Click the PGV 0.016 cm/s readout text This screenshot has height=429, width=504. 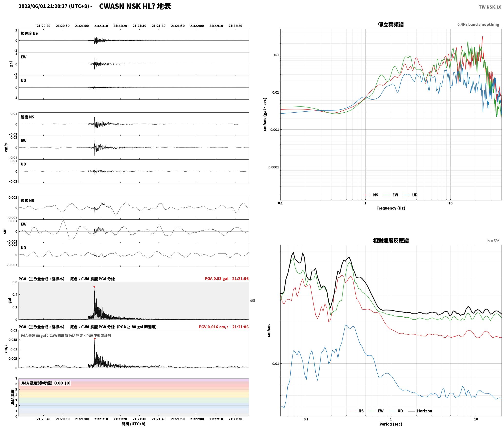pos(213,327)
